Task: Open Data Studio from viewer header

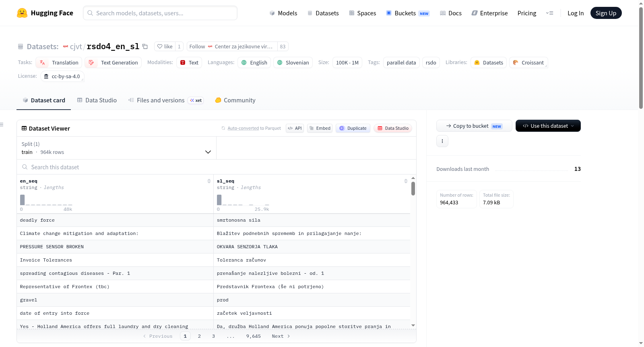Action: [393, 128]
